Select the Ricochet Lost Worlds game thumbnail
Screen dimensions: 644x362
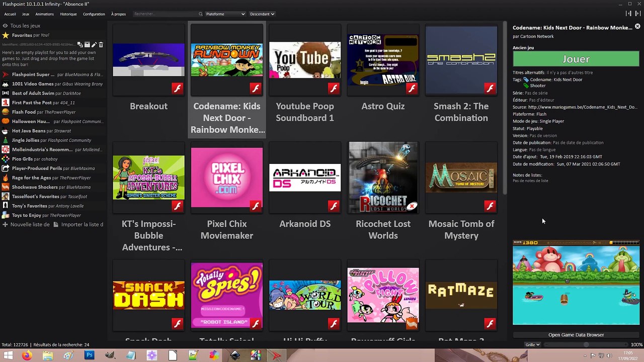(x=383, y=177)
